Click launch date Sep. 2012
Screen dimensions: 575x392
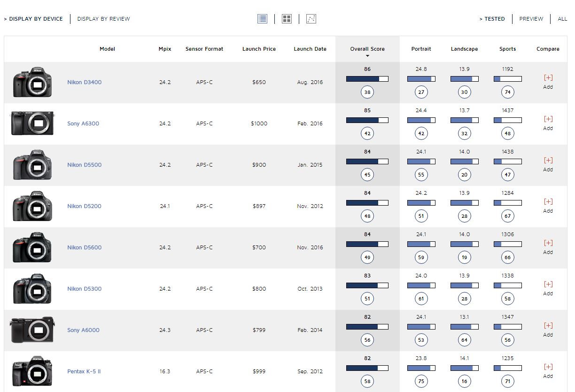tap(310, 371)
